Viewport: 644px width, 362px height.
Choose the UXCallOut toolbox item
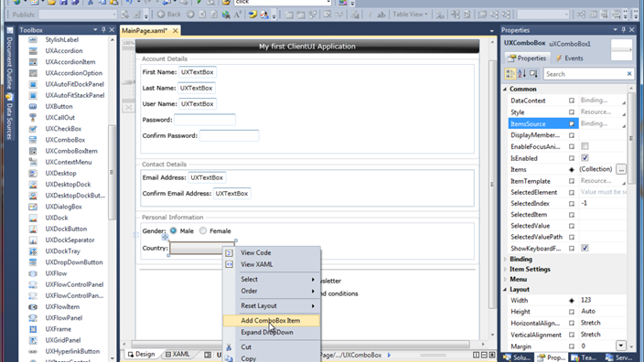60,117
